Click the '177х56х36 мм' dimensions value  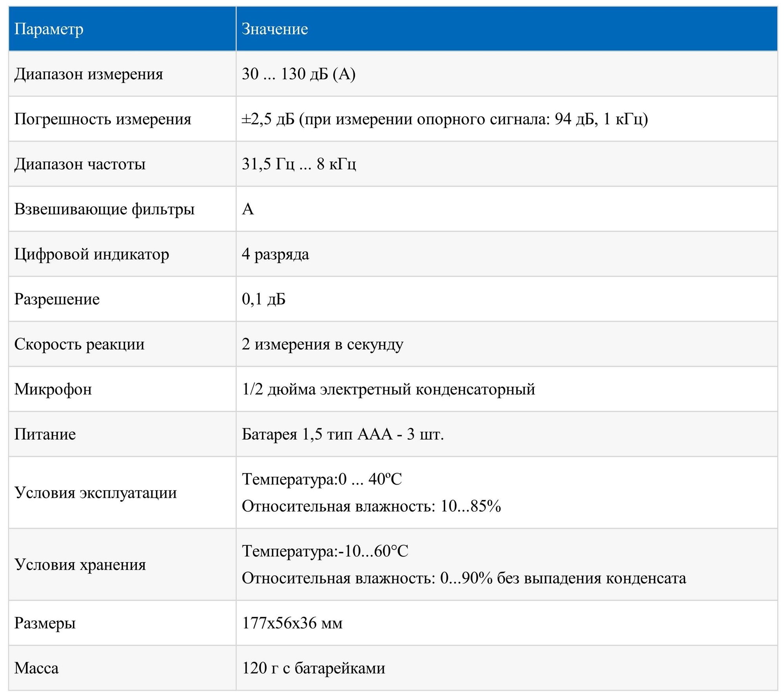coord(292,623)
